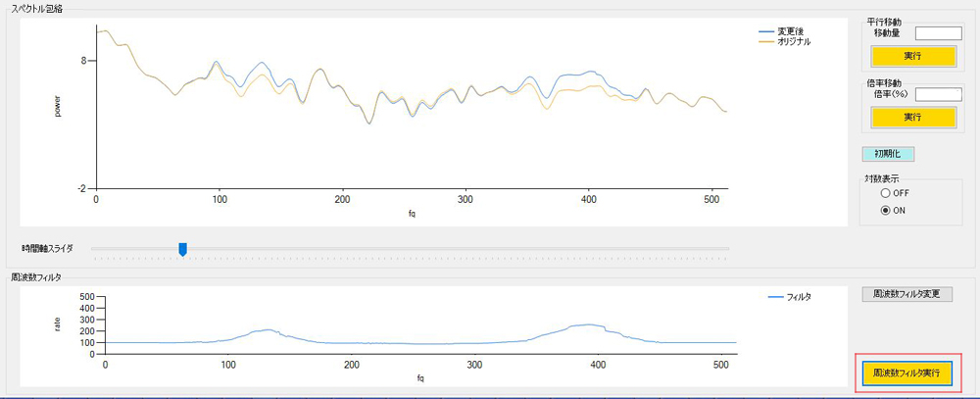Image resolution: width=980 pixels, height=399 pixels.
Task: Click the blue 変更後 legend line
Action: click(x=767, y=31)
